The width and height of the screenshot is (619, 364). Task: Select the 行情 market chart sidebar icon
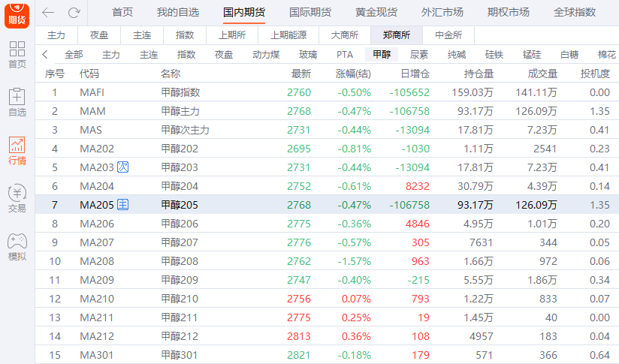pyautogui.click(x=17, y=151)
